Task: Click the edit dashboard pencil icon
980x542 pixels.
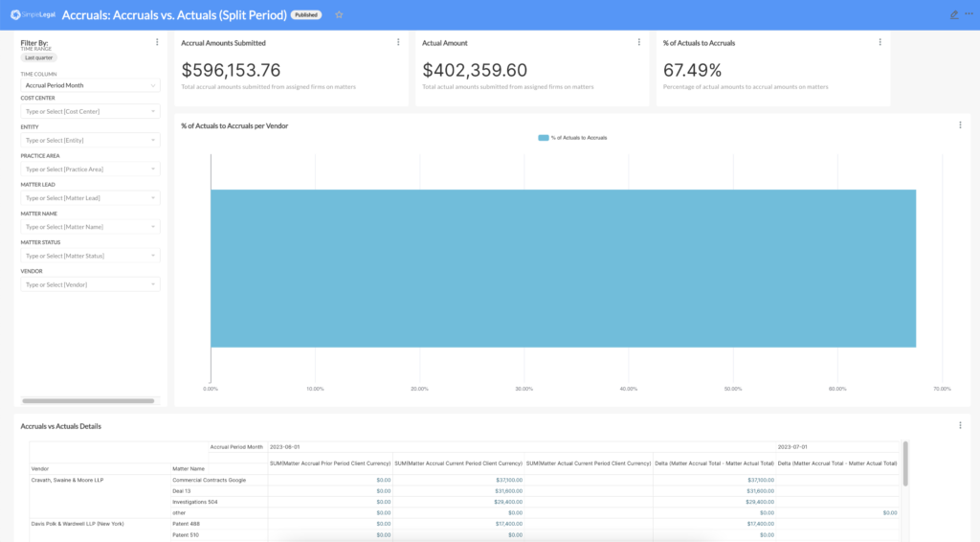Action: point(953,14)
